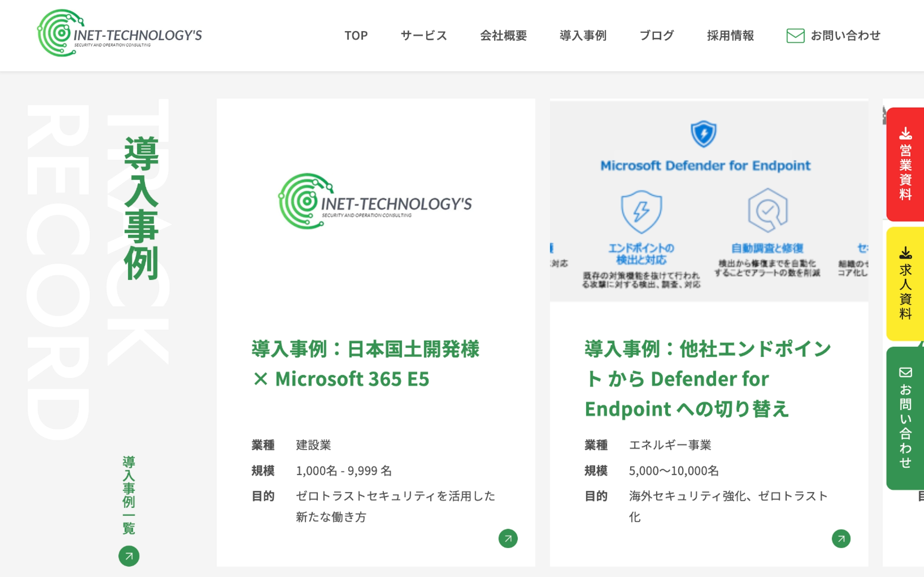
Task: Click mail icon on green お問い合わせ side tab
Action: pyautogui.click(x=905, y=373)
